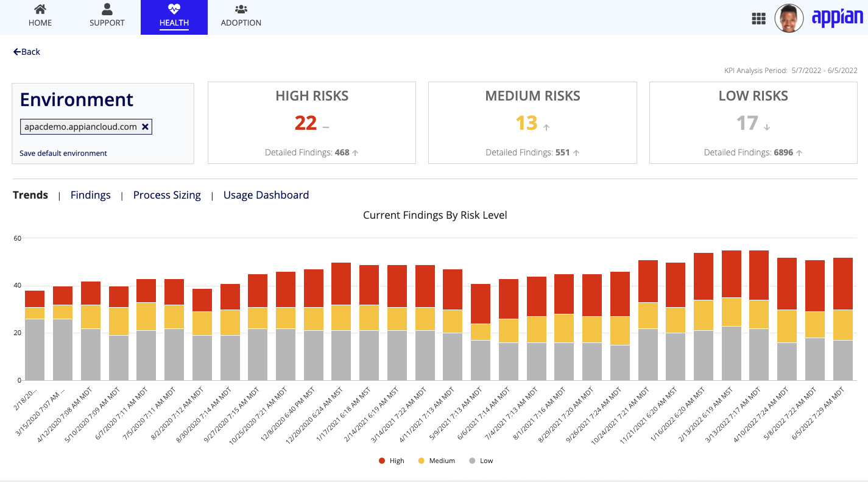Click the Current Findings By Risk Level title
868x482 pixels.
tap(435, 215)
